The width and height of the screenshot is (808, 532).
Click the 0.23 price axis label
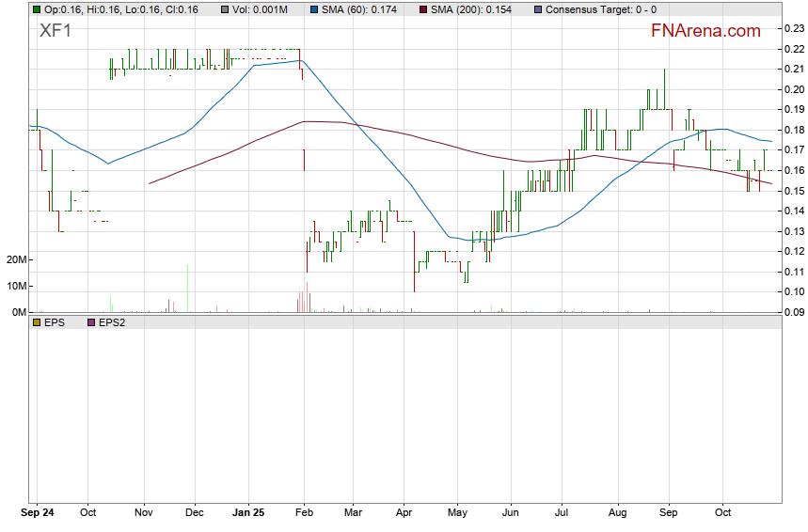tap(793, 28)
